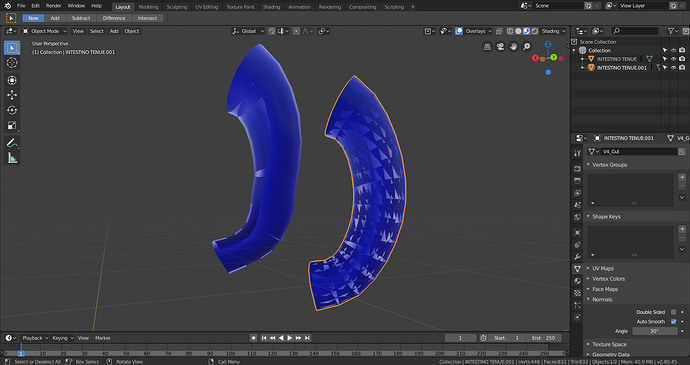Click the Intersect selection mode button
This screenshot has height=365, width=690.
[147, 18]
